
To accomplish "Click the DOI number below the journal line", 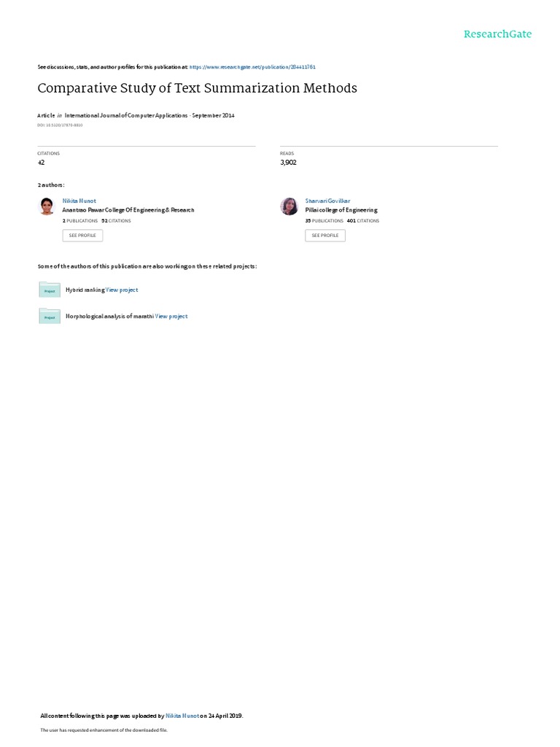I will pyautogui.click(x=60, y=125).
